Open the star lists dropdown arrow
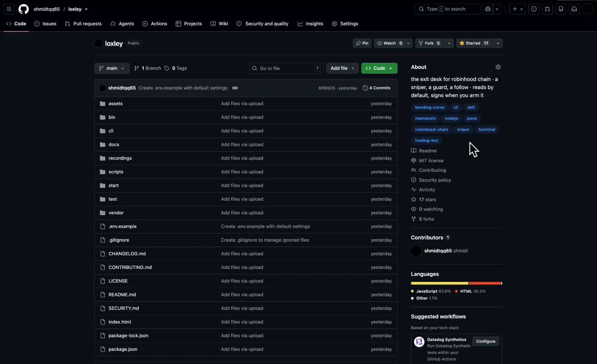This screenshot has height=364, width=597. [x=497, y=43]
